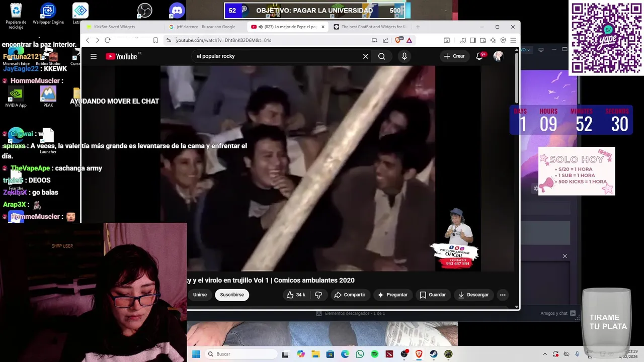The image size is (644, 362).
Task: Clear the YouTube search text with X
Action: 365,56
